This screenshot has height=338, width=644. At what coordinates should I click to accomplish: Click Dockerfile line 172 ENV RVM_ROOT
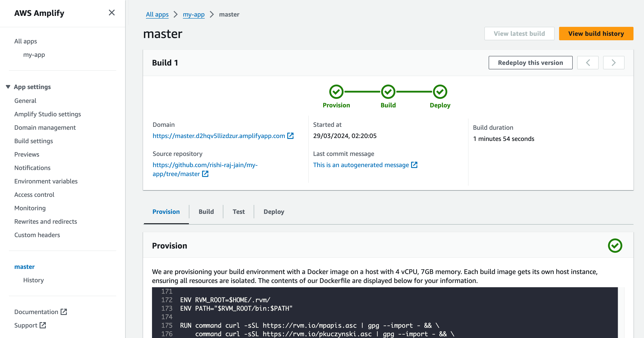[225, 300]
